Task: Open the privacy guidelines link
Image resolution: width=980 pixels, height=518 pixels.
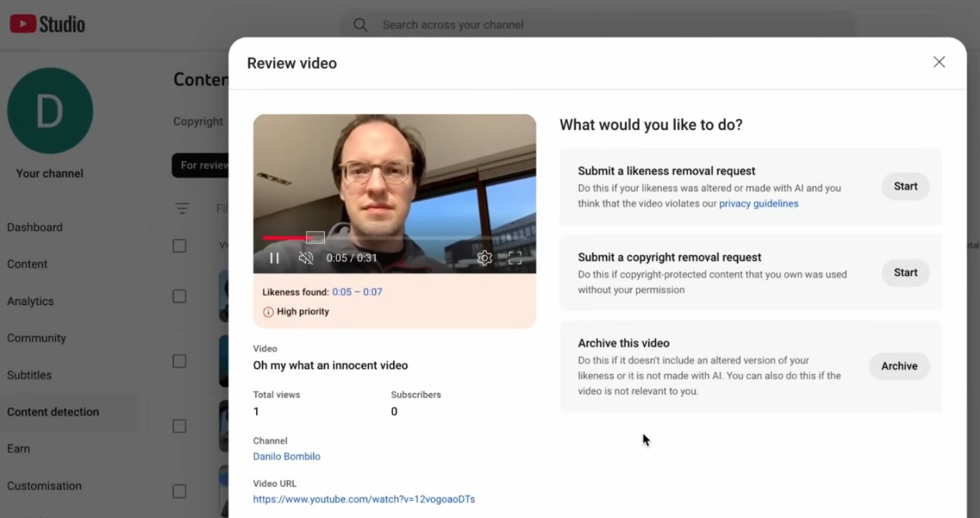Action: (758, 204)
